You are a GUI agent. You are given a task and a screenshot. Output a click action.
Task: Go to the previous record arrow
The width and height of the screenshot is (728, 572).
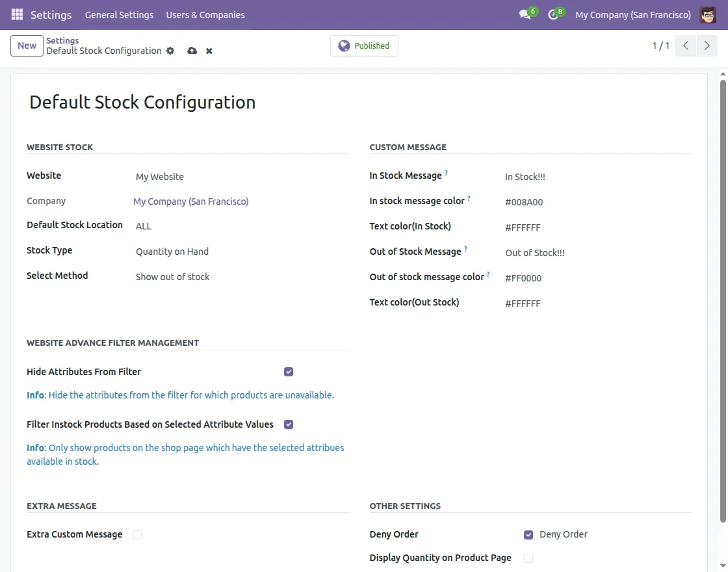click(x=686, y=46)
